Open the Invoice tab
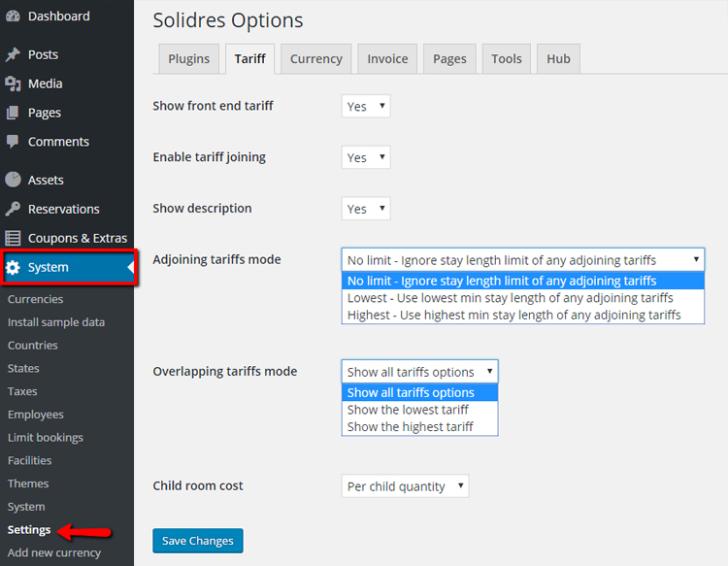This screenshot has height=566, width=728. [x=387, y=59]
